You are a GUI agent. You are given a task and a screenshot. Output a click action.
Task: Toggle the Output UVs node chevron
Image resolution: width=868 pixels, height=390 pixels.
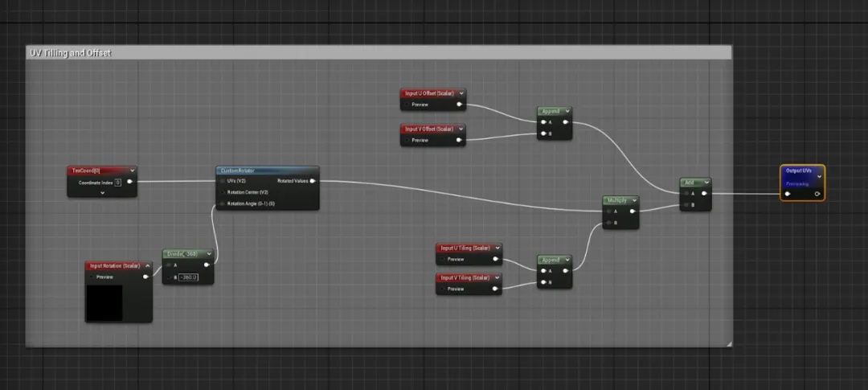819,177
